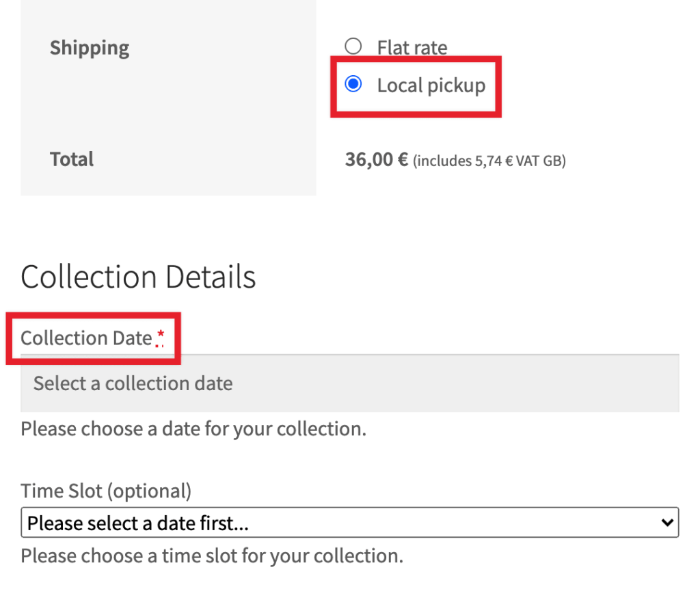Image resolution: width=700 pixels, height=591 pixels.
Task: Click the red required asterisk
Action: click(x=161, y=335)
